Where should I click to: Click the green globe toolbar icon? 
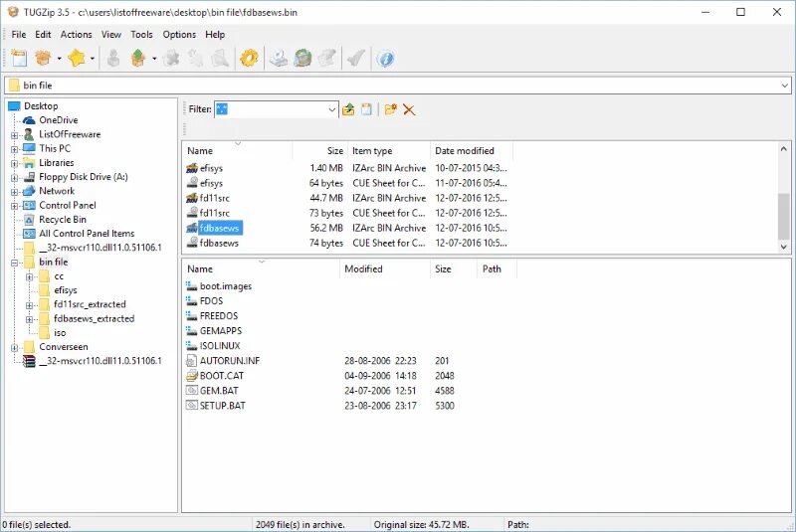pos(303,59)
